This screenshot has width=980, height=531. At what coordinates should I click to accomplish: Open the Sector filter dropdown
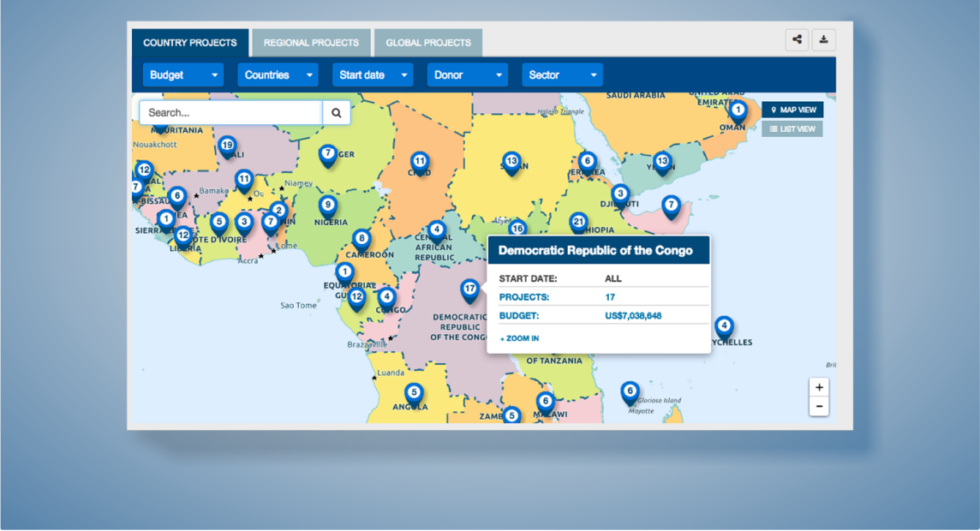tap(563, 75)
